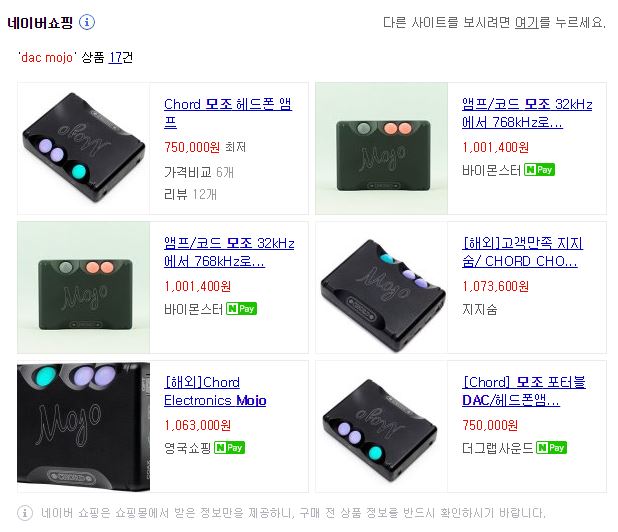Click the info icon beside 네이버쇼핑 heading
Viewport: 618px width, 532px height.
87,22
